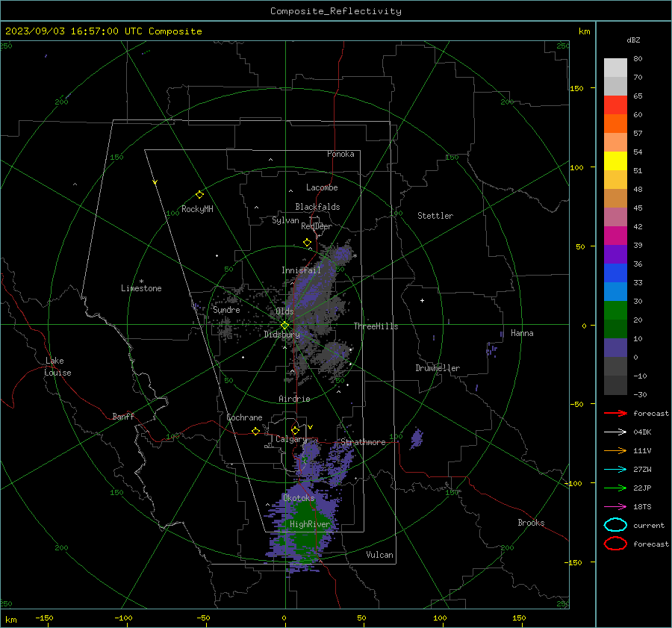
Task: Pick the green 20-30 dBZ legend swatch
Action: coord(615,311)
